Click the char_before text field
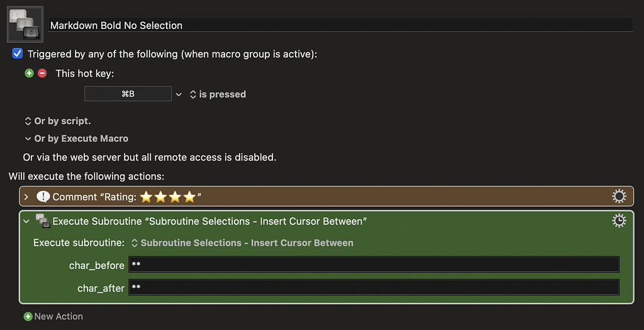The height and width of the screenshot is (330, 644). coord(374,265)
